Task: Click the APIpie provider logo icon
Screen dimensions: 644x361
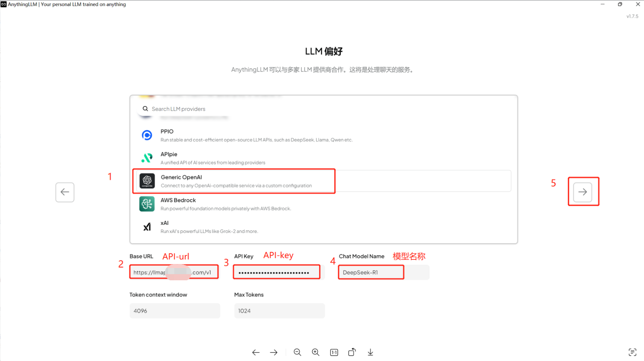Action: [x=147, y=158]
